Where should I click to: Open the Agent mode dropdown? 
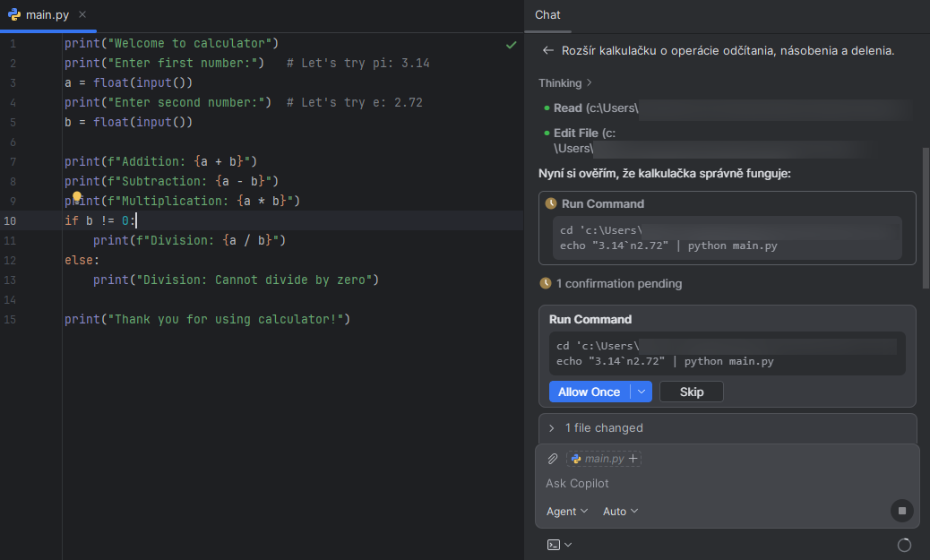[x=567, y=512]
